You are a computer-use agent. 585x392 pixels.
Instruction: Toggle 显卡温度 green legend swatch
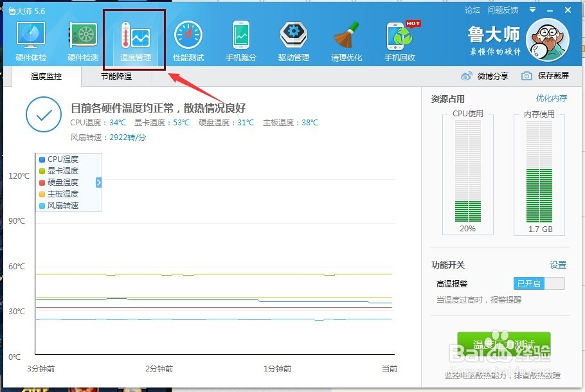[42, 171]
